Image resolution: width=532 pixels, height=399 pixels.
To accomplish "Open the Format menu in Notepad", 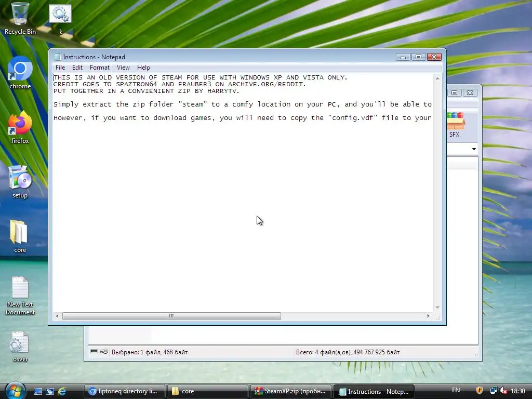I will coord(99,68).
